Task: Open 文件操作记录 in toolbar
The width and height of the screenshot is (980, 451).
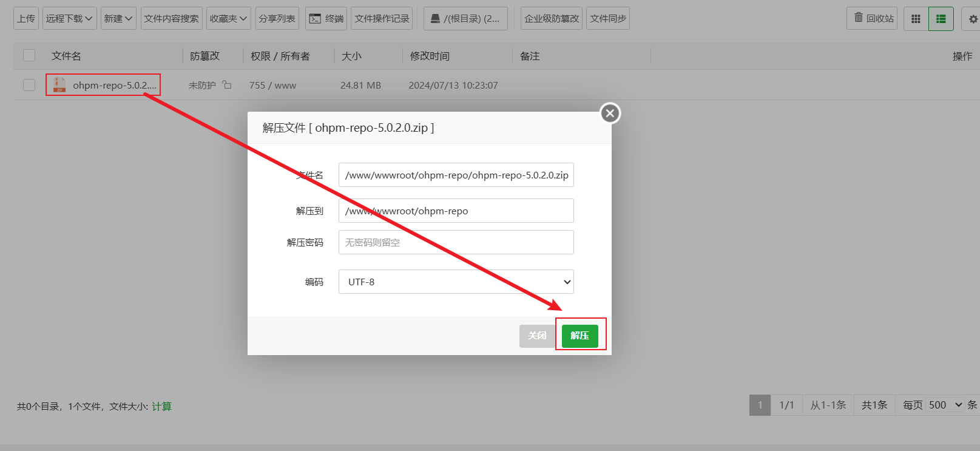Action: (382, 19)
